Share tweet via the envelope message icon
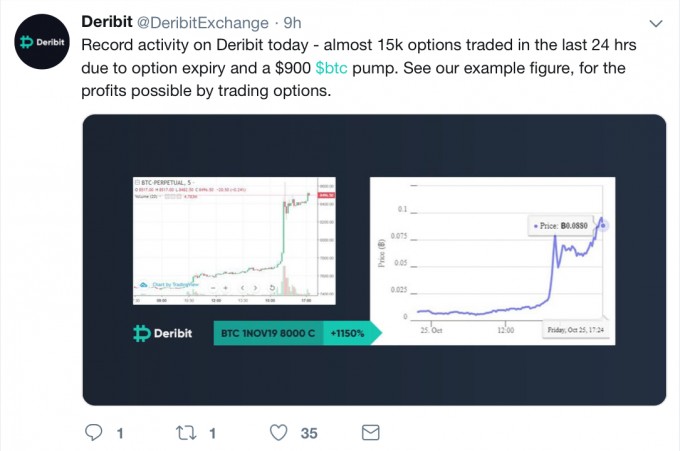Viewport: 680px width, 451px height. click(x=370, y=432)
